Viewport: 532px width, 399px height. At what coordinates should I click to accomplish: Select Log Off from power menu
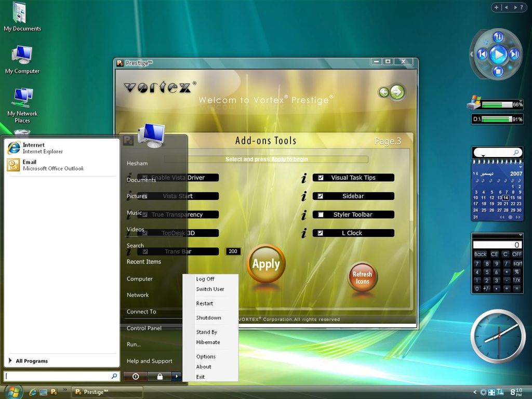205,279
